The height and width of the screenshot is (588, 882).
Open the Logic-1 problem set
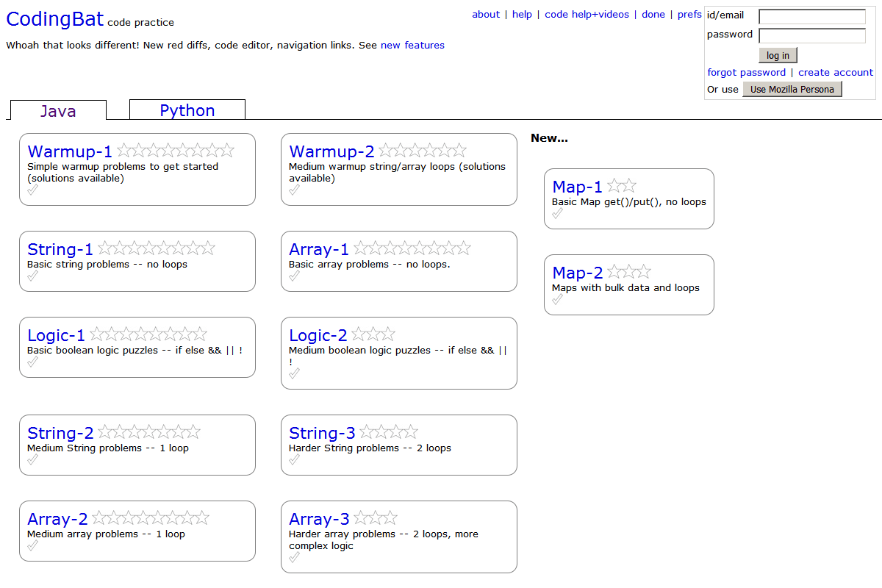point(56,335)
